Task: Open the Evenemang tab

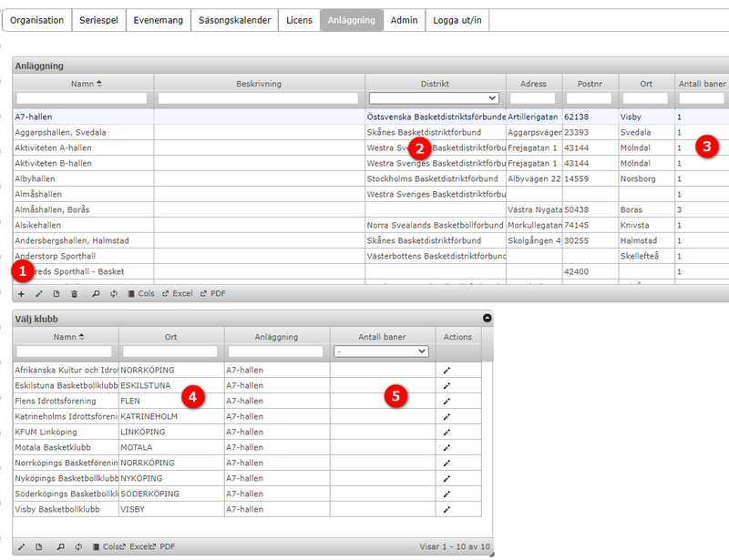Action: tap(158, 20)
